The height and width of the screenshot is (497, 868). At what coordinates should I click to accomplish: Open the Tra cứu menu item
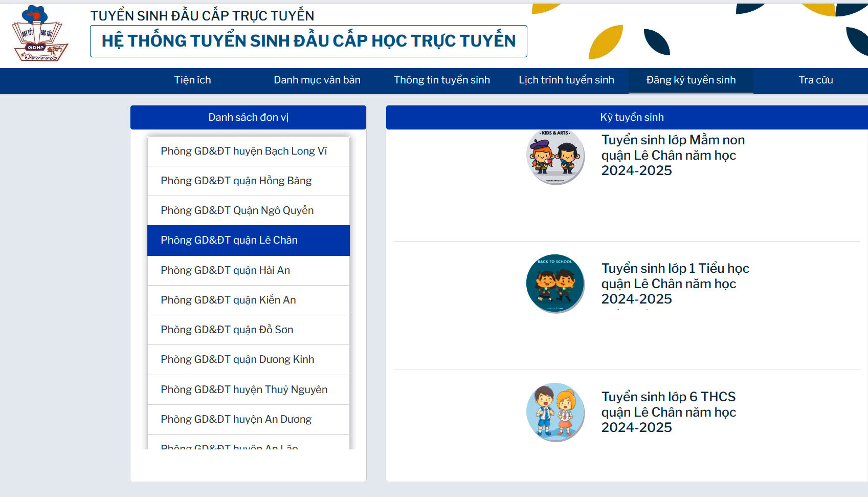tap(815, 80)
